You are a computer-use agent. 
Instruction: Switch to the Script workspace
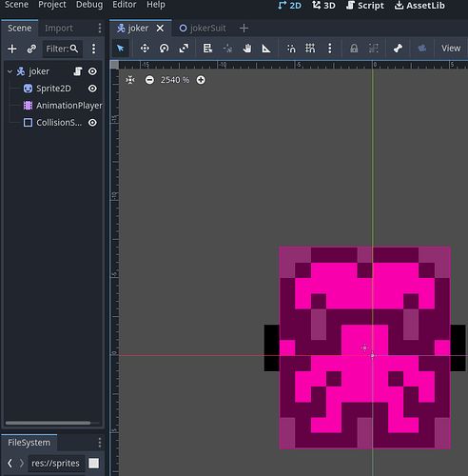click(365, 6)
